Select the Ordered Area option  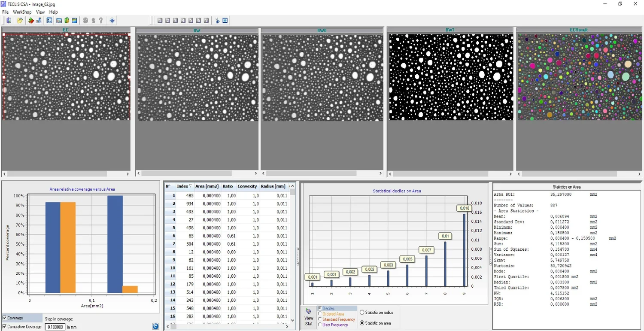click(x=320, y=314)
